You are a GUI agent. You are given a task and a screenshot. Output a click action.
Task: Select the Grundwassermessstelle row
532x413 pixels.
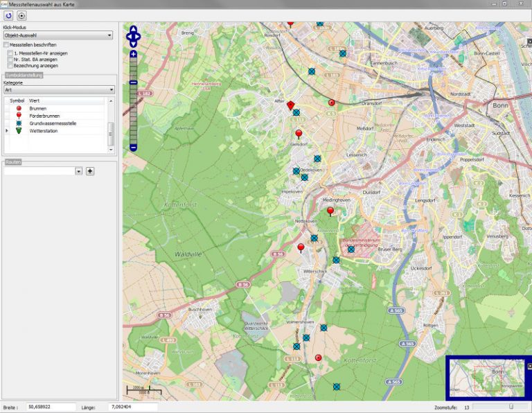point(53,123)
